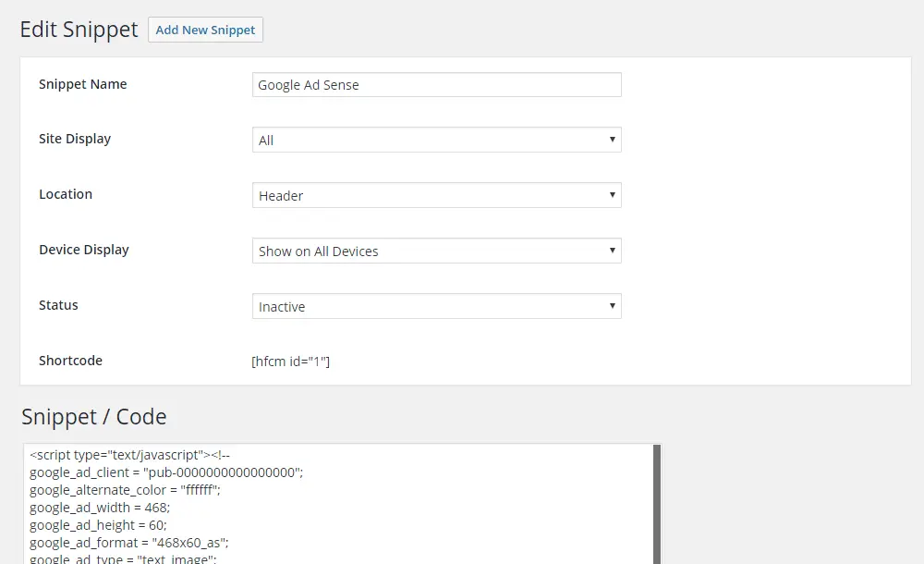Click the Device Display dropdown arrow icon
924x564 pixels.
[612, 251]
